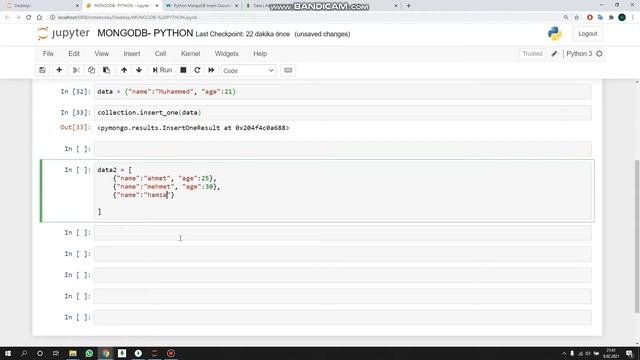Interrupt the kernel with stop icon
This screenshot has height=360, width=640.
(x=183, y=70)
